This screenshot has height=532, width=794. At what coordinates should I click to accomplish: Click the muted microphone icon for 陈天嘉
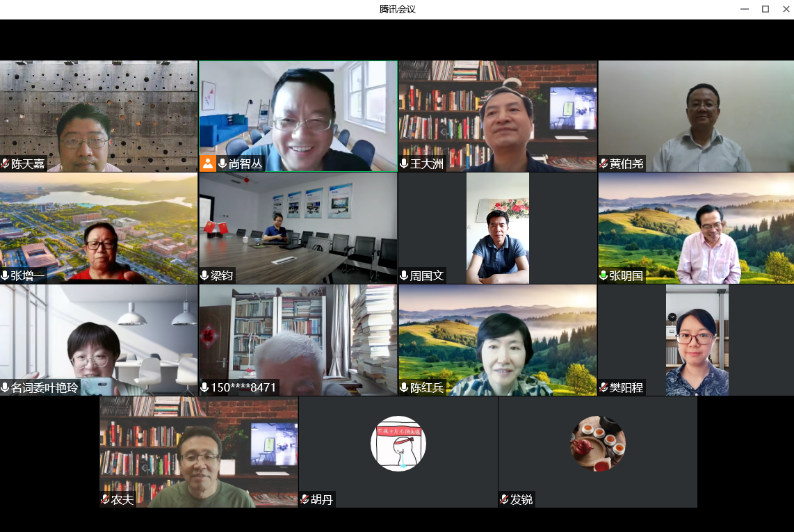pos(6,164)
